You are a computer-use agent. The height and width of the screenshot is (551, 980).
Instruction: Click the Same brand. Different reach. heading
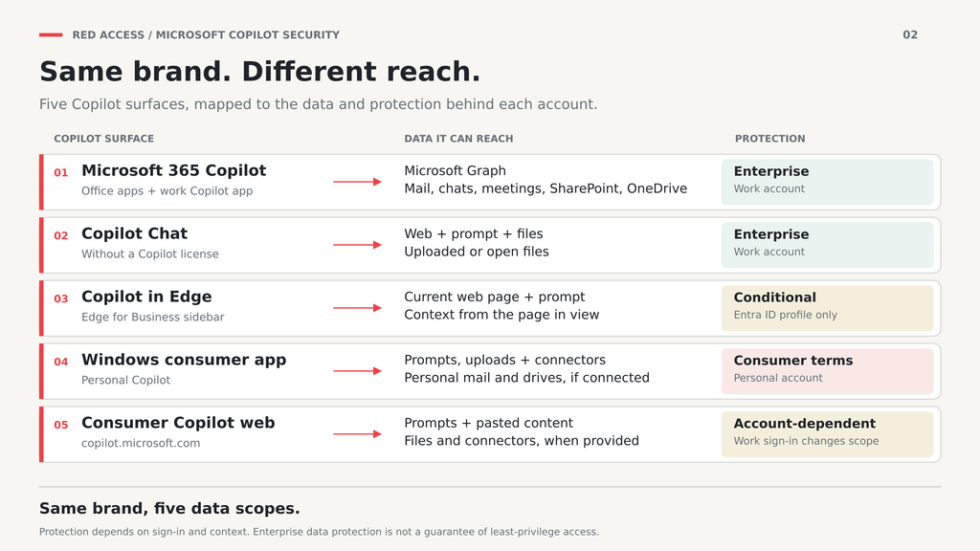[260, 71]
